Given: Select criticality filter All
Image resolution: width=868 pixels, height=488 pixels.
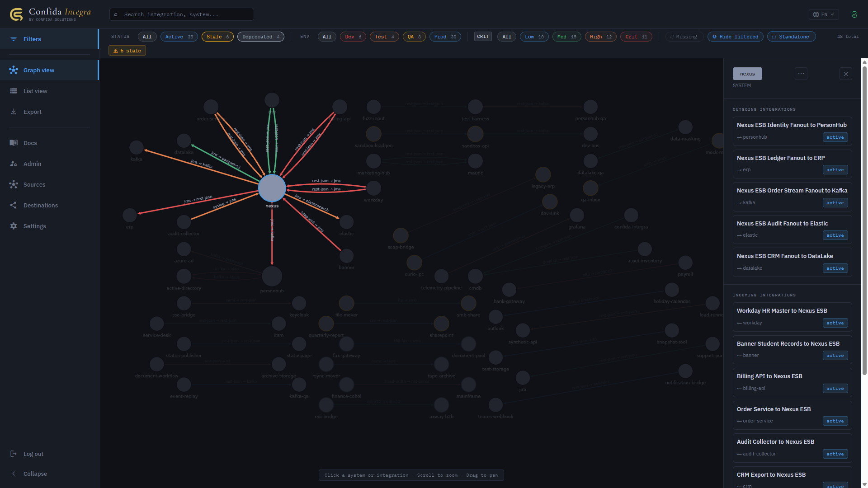Looking at the screenshot, I should (x=507, y=37).
